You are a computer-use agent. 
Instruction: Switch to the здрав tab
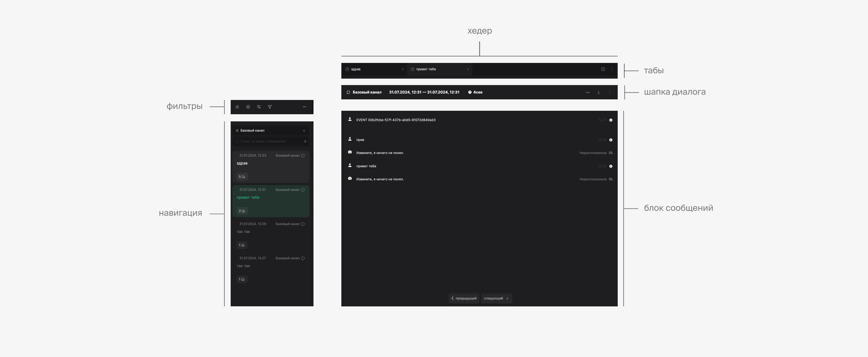(x=374, y=69)
